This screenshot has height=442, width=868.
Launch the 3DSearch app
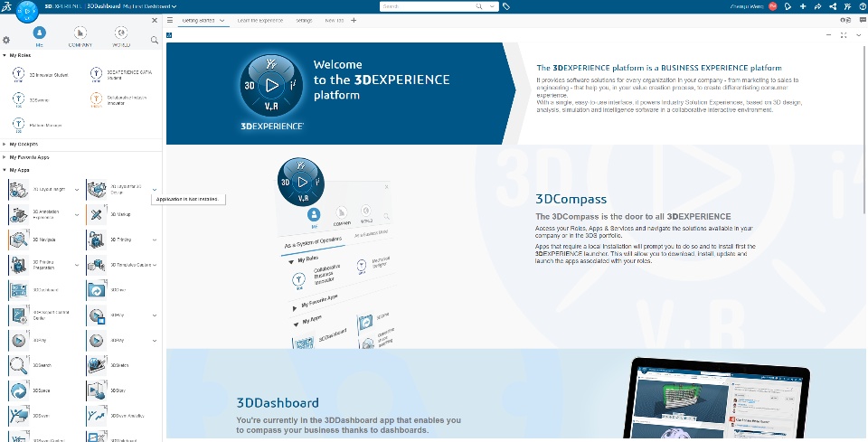coord(18,365)
